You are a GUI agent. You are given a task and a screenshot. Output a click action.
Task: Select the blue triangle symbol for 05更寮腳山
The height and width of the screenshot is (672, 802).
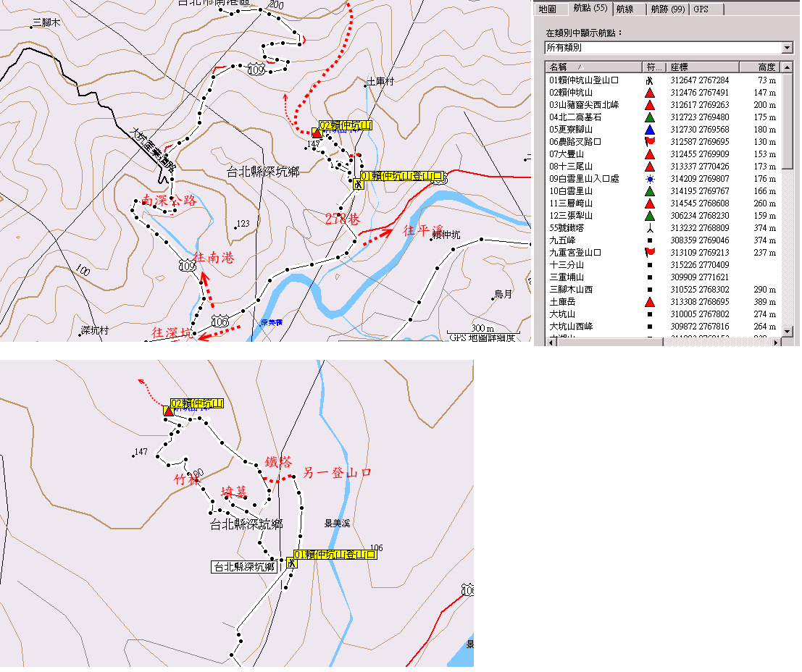(x=650, y=130)
